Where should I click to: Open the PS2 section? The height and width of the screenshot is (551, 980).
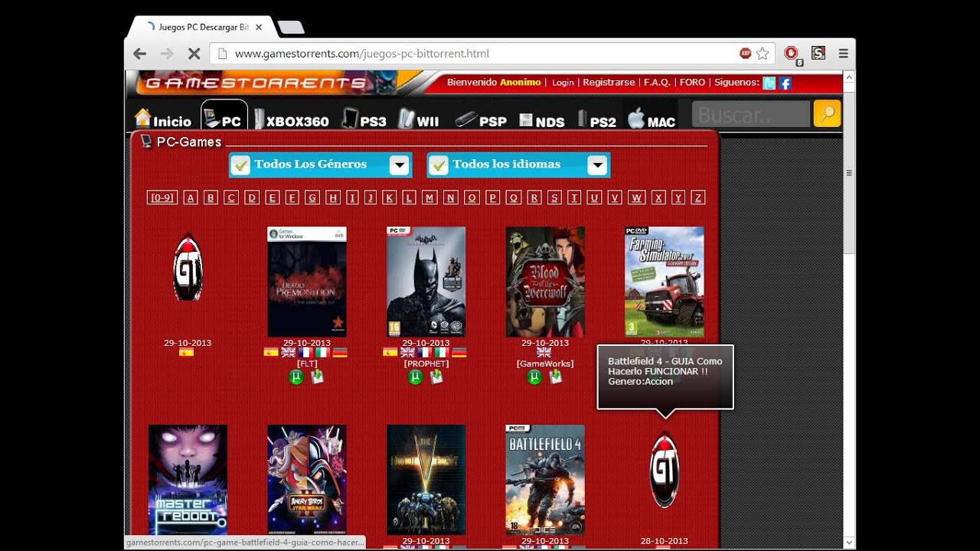pyautogui.click(x=598, y=120)
